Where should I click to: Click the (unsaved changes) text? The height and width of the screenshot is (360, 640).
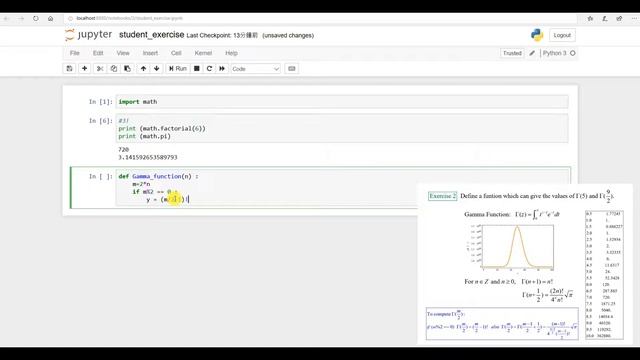pos(288,36)
